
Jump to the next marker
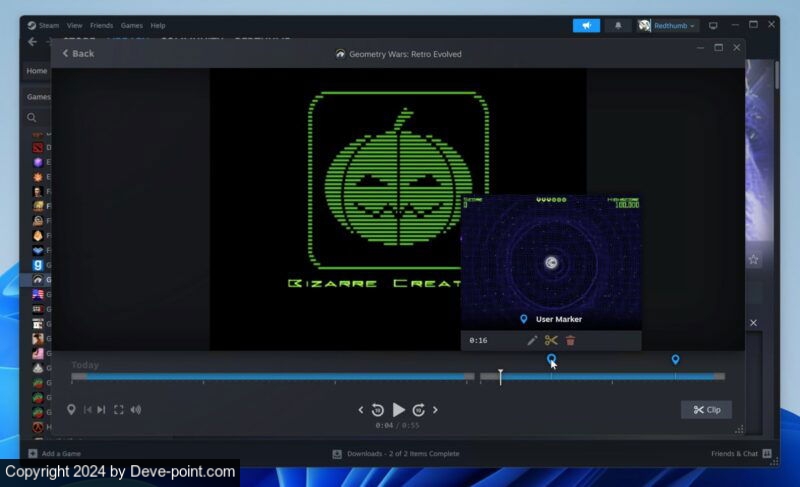tap(101, 409)
